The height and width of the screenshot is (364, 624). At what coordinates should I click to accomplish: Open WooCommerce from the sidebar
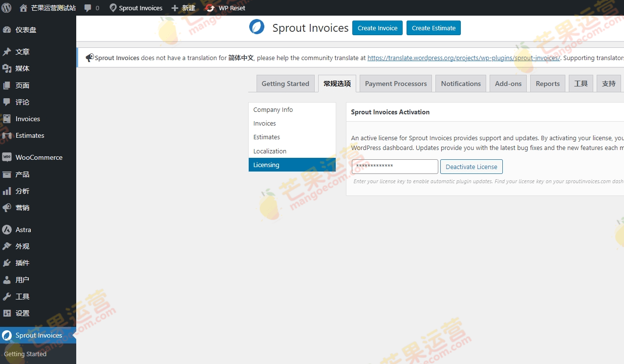[39, 157]
